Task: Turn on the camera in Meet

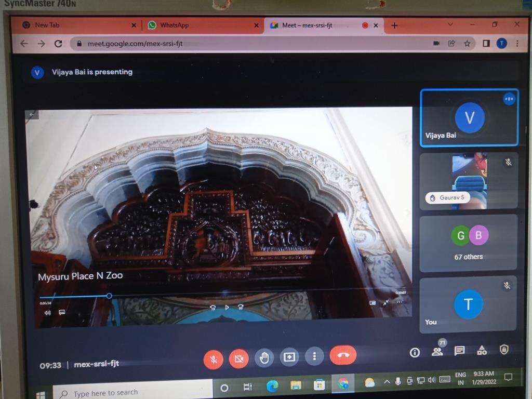Action: [239, 358]
